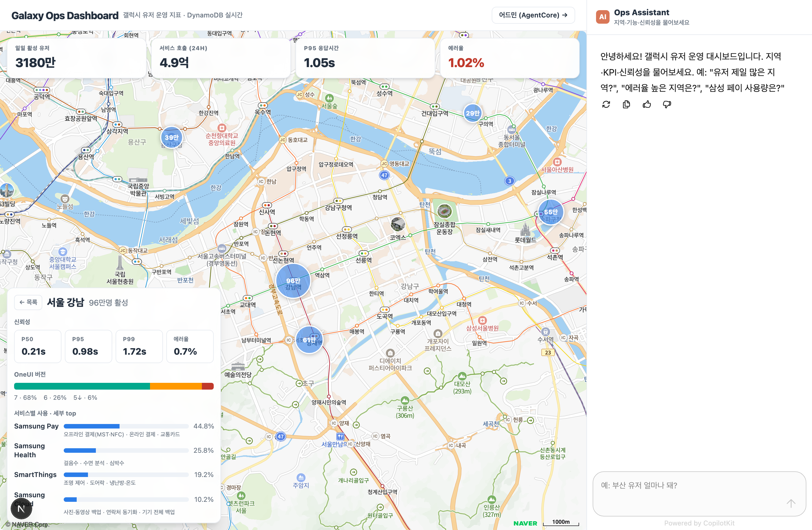Screen dimensions: 812x530
Task: Click the '서울 강남' panel title
Action: [65, 302]
